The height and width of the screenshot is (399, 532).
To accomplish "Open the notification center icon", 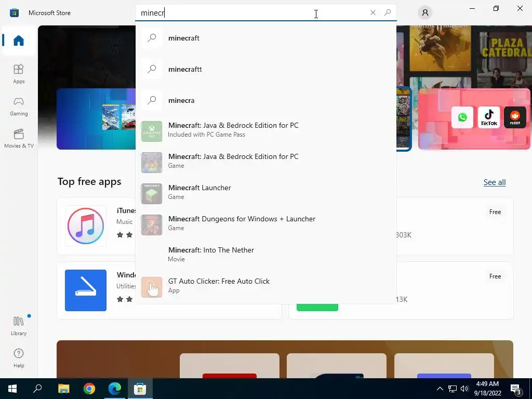I will (516, 389).
